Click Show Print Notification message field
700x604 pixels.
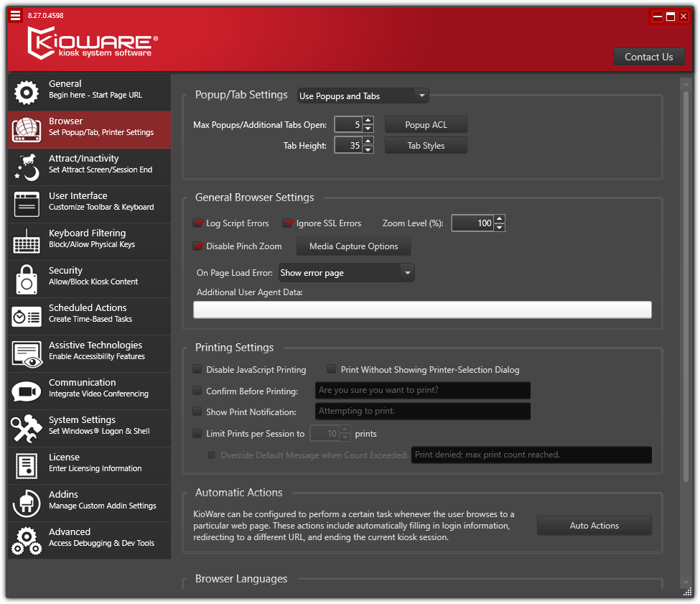click(x=423, y=411)
